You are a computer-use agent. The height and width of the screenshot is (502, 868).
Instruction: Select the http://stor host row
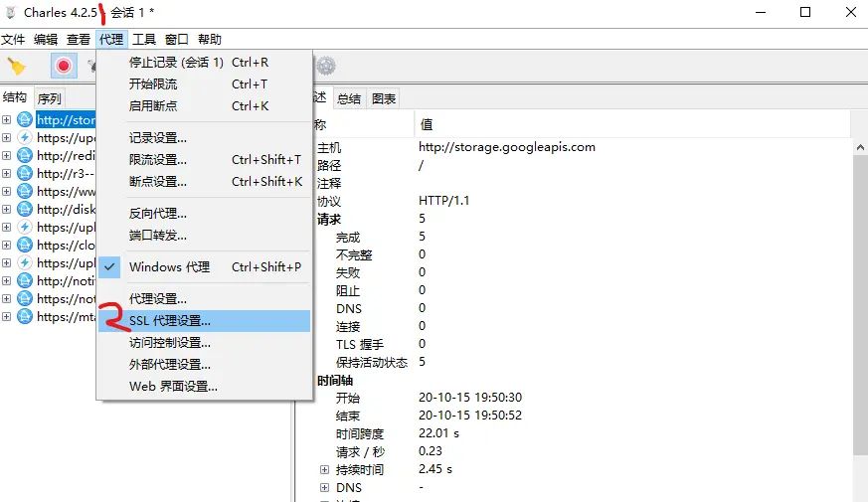[x=66, y=119]
